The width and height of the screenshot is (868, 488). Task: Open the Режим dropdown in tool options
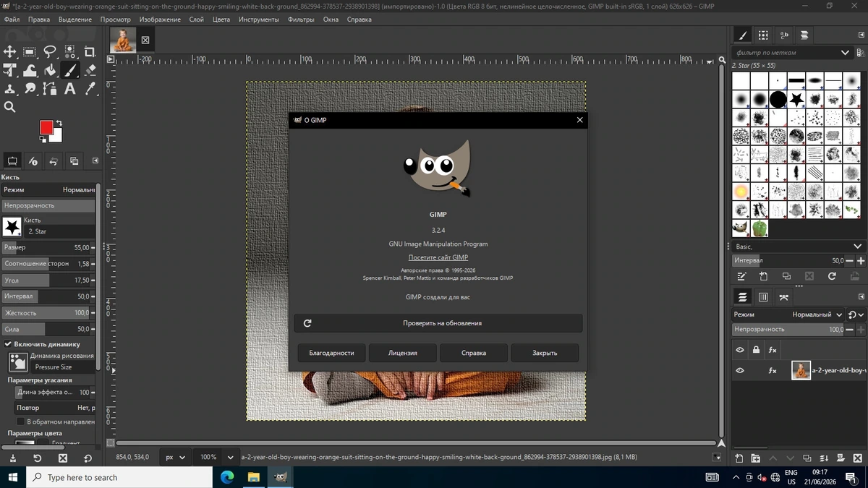tap(48, 189)
